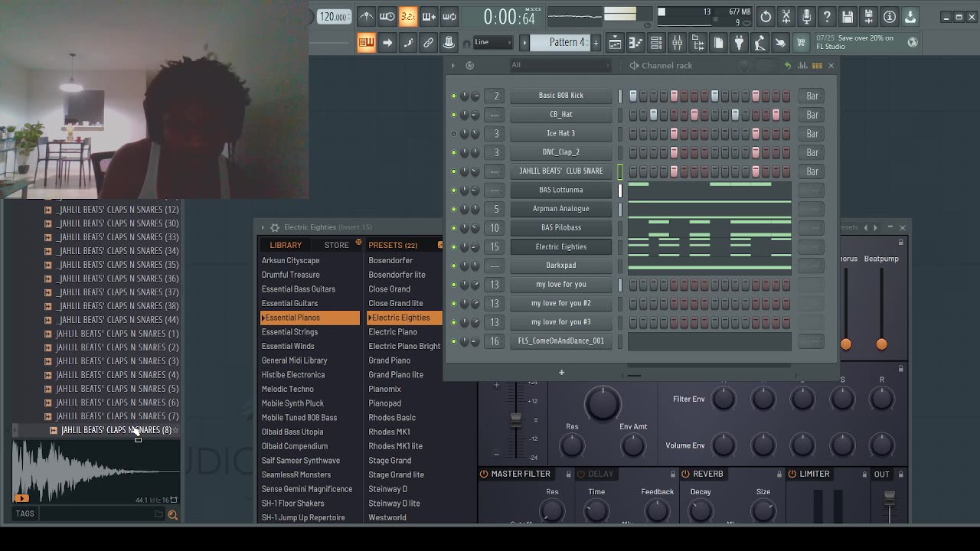Open Bar dropdown for JAHLIL BEATS' CLUB SNARE
Screen dimensions: 980x551
pos(812,171)
